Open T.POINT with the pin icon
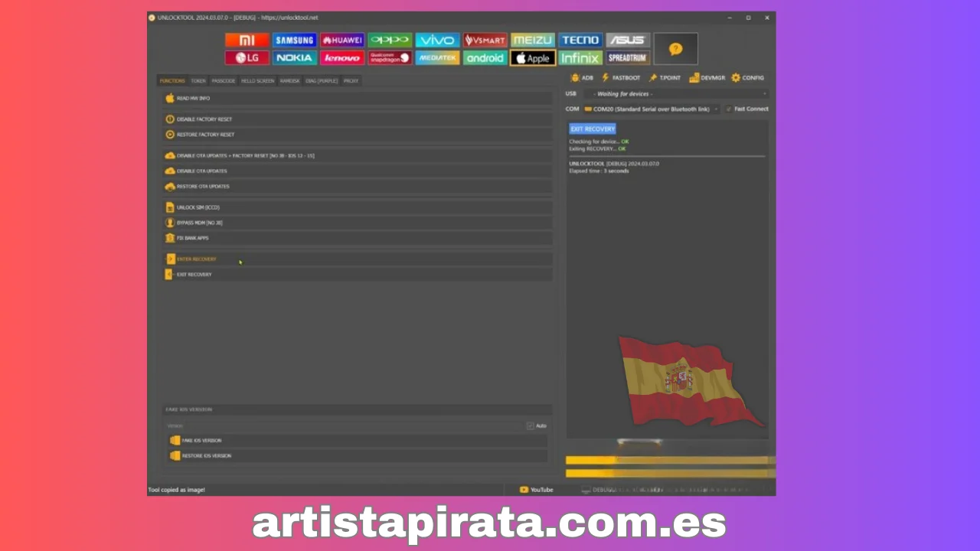Screen dimensions: 980x551 (665, 77)
